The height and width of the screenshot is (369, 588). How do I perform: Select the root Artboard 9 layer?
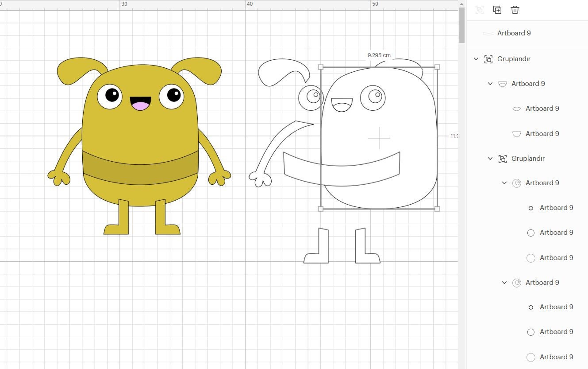point(513,33)
